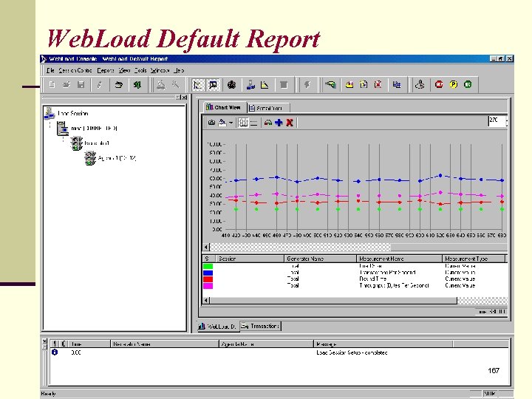Click the green legend color swatch
The image size is (532, 399).
point(208,266)
